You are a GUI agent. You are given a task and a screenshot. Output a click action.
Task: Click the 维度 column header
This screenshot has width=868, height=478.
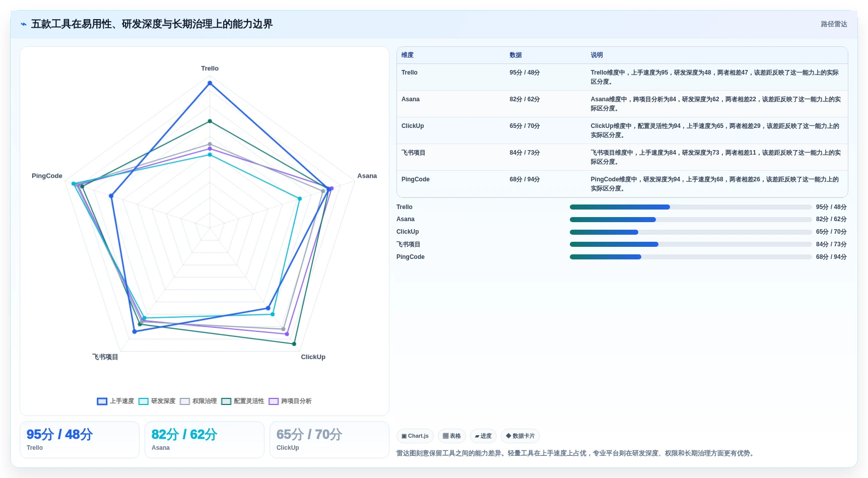tap(408, 55)
